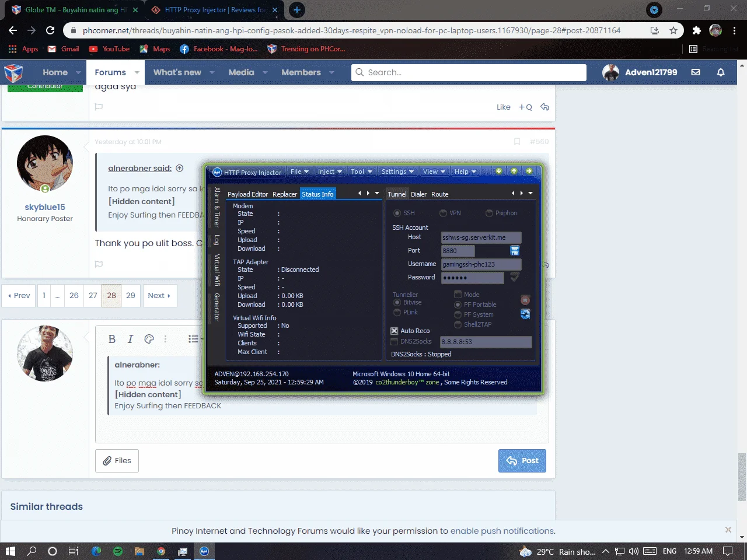Switch to the Dialer tab

coord(418,194)
